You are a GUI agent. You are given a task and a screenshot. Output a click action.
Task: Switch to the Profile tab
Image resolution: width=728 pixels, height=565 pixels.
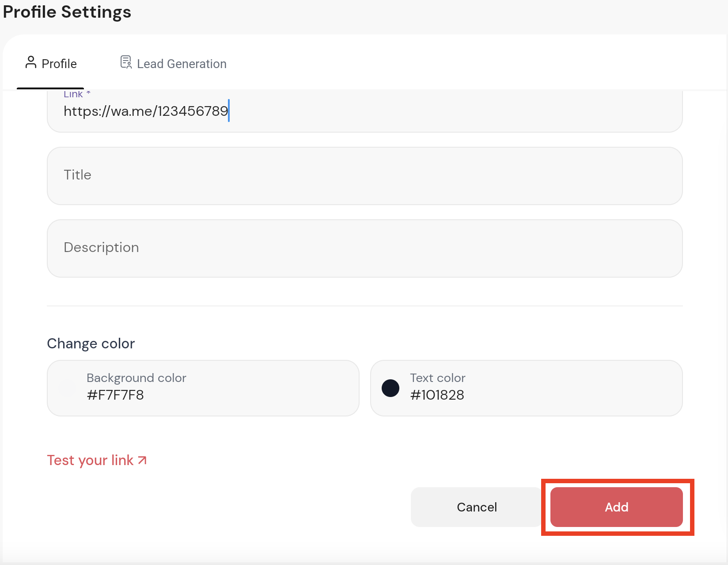(x=51, y=64)
